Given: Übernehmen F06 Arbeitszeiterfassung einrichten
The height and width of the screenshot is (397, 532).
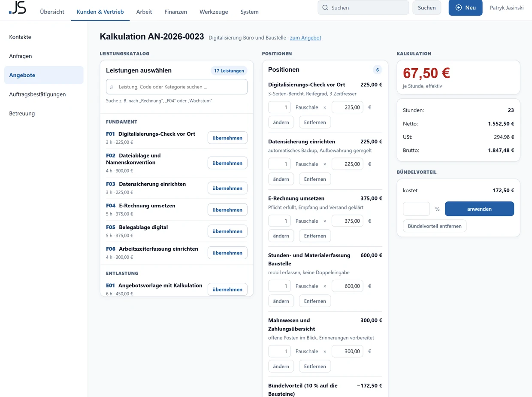Looking at the screenshot, I should (227, 253).
